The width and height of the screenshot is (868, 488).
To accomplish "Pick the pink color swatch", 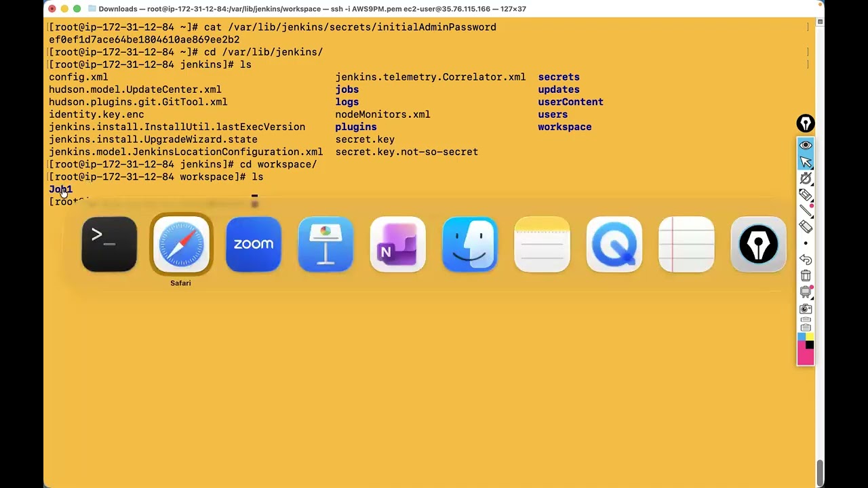I will 805,357.
